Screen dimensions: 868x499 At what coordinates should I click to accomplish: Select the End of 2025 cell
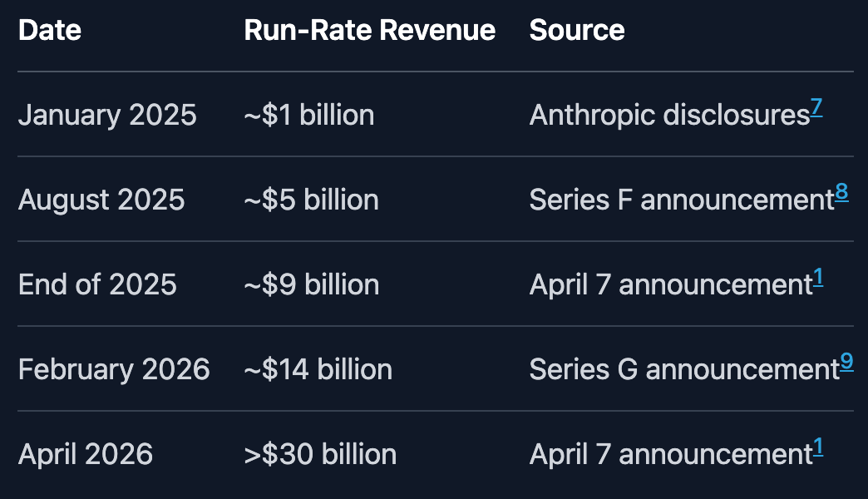97,284
